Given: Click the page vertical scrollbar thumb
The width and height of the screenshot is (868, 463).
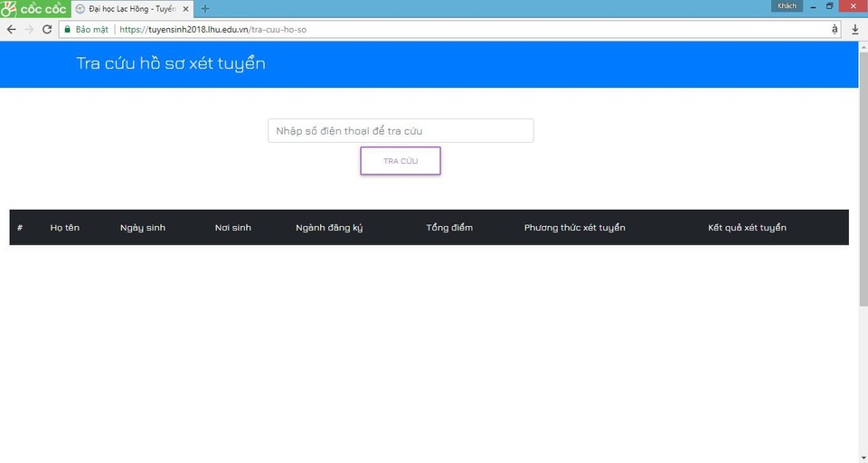Looking at the screenshot, I should [x=863, y=178].
